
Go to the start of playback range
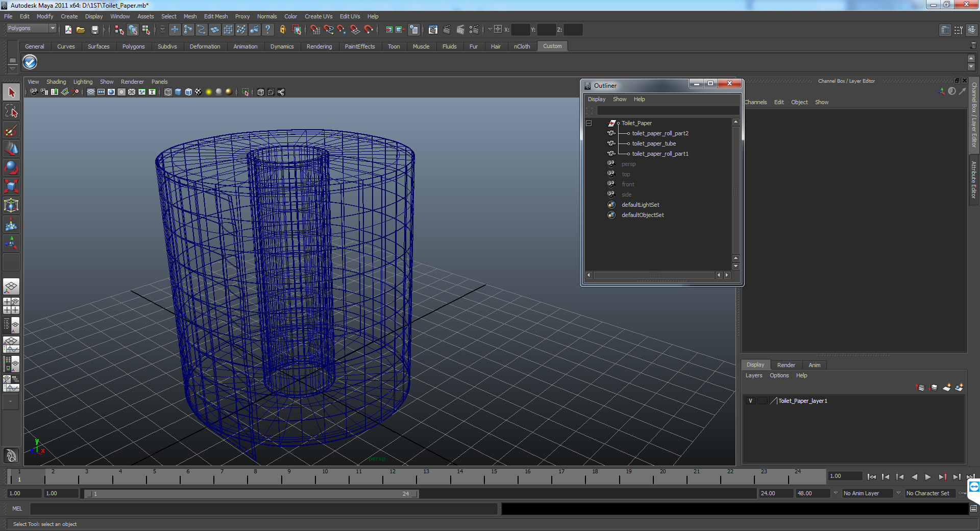point(872,477)
